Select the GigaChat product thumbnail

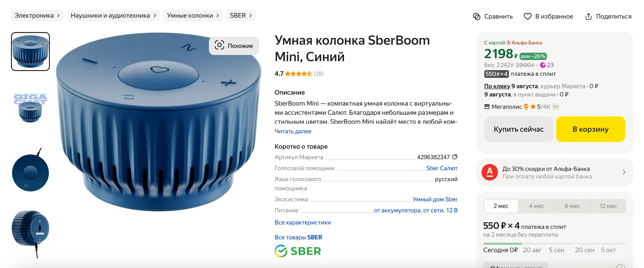[x=30, y=108]
